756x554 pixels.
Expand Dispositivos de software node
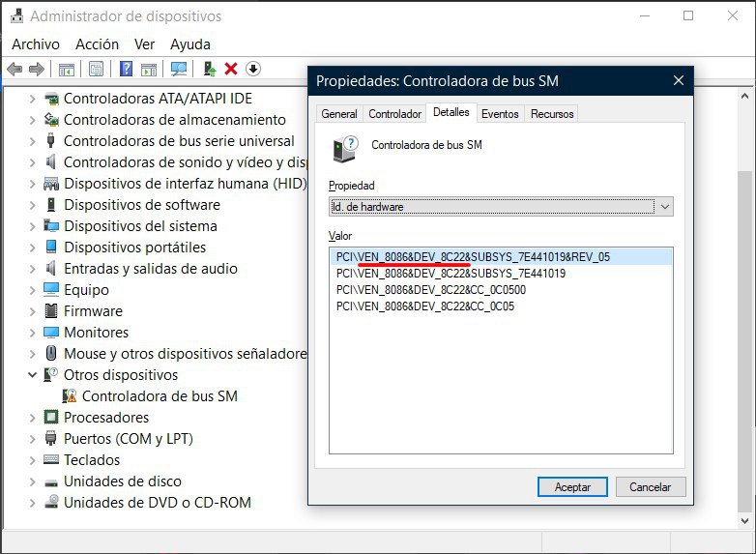pyautogui.click(x=32, y=205)
